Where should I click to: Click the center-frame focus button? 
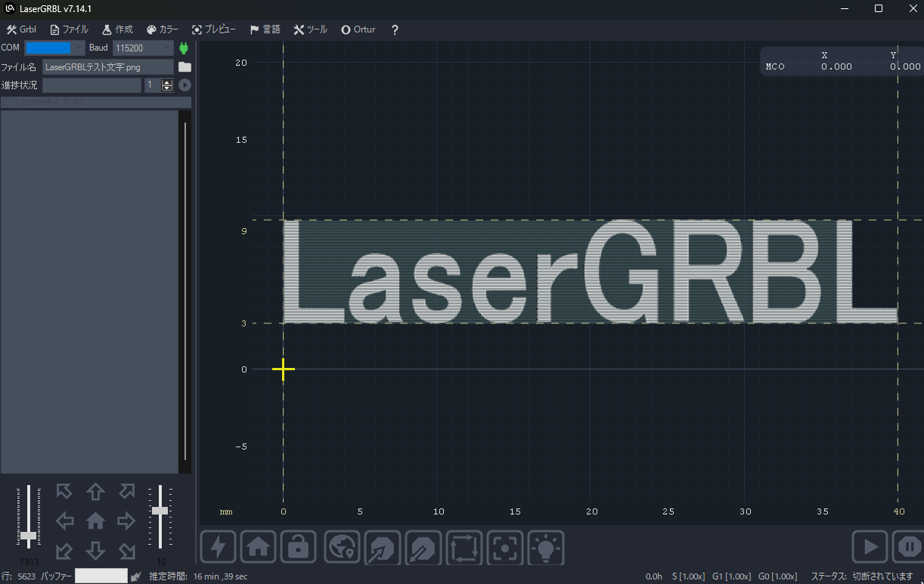pyautogui.click(x=505, y=547)
